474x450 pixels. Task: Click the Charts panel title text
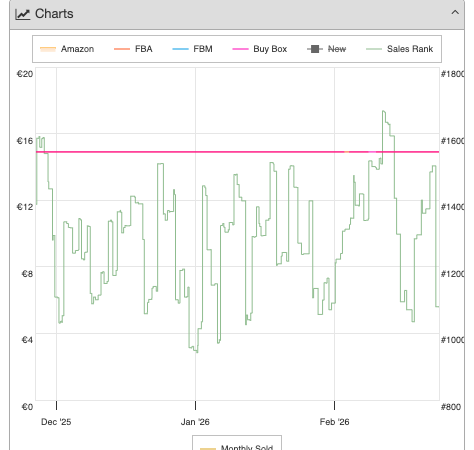pos(54,14)
